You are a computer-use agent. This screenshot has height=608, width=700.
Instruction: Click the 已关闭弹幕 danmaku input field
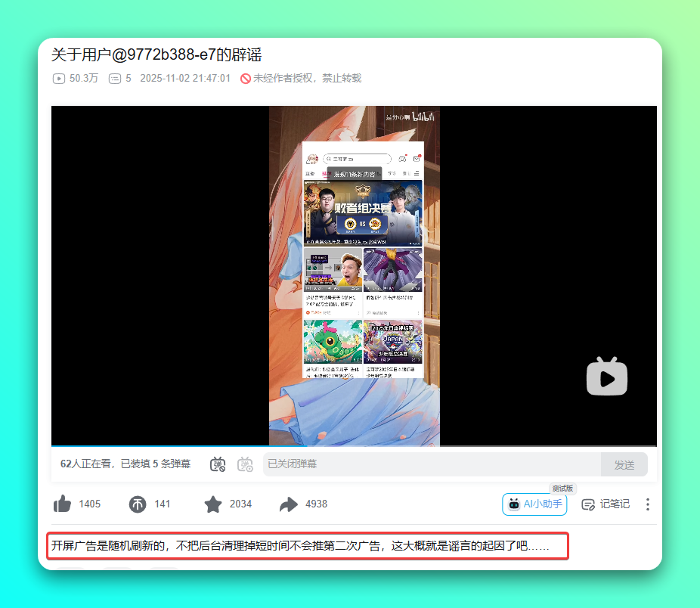tap(432, 464)
